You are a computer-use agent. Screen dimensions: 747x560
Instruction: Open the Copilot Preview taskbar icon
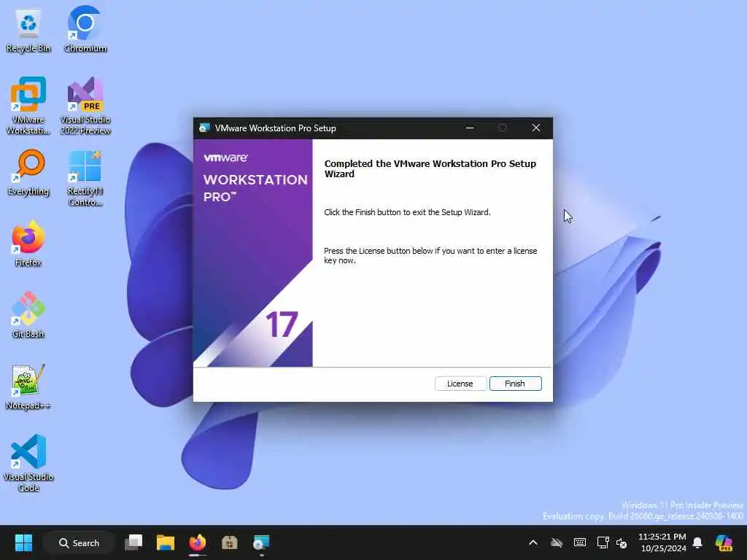point(724,542)
